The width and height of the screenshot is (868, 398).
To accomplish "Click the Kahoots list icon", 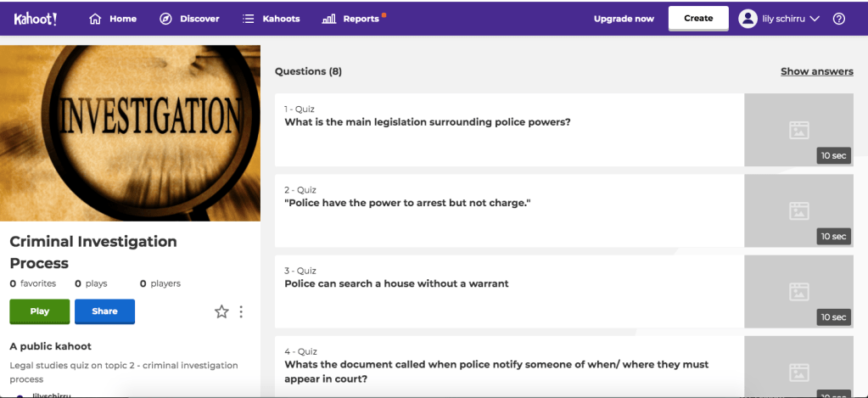I will pyautogui.click(x=249, y=19).
